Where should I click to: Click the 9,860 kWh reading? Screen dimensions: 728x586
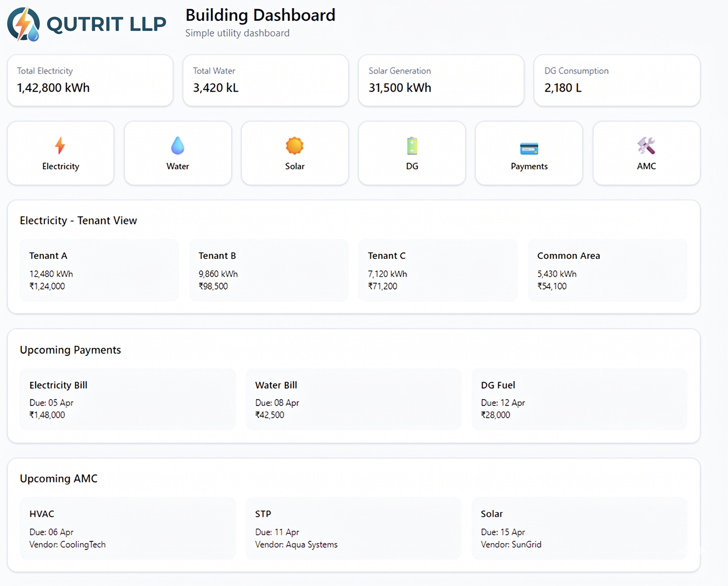pyautogui.click(x=218, y=274)
